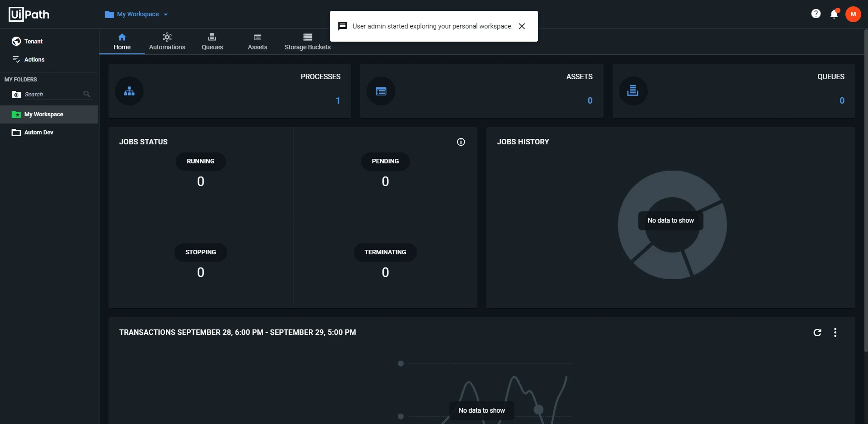
Task: Open the help question mark icon
Action: pyautogui.click(x=816, y=14)
